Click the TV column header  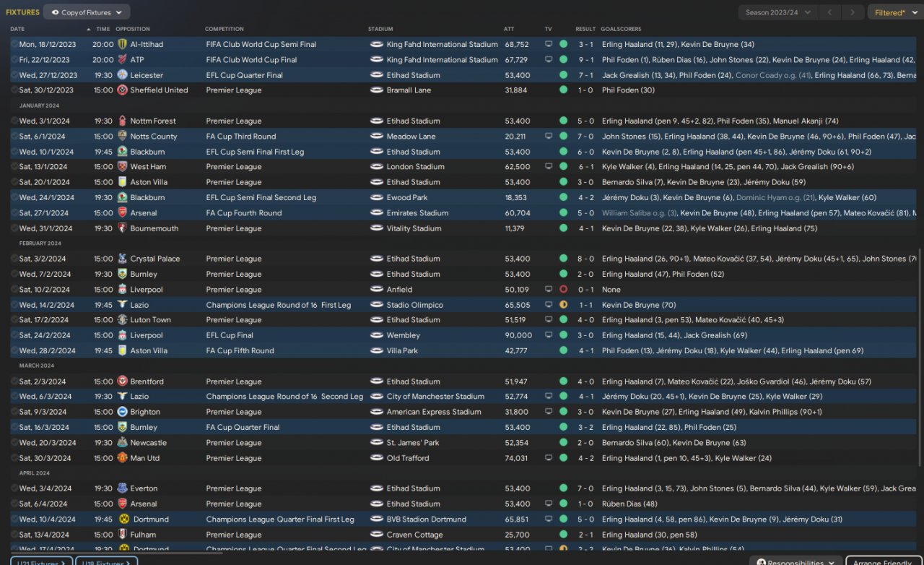548,29
